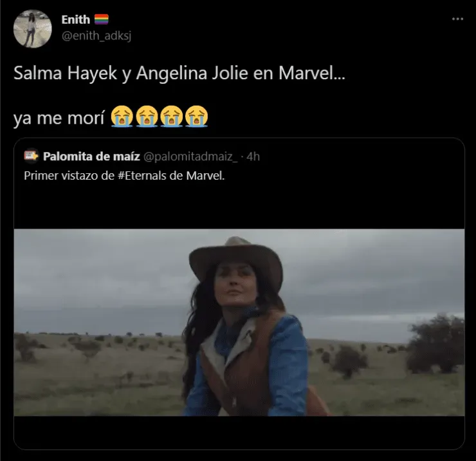Click the "ya me morí" text
Image resolution: width=476 pixels, height=461 pixels.
point(59,119)
